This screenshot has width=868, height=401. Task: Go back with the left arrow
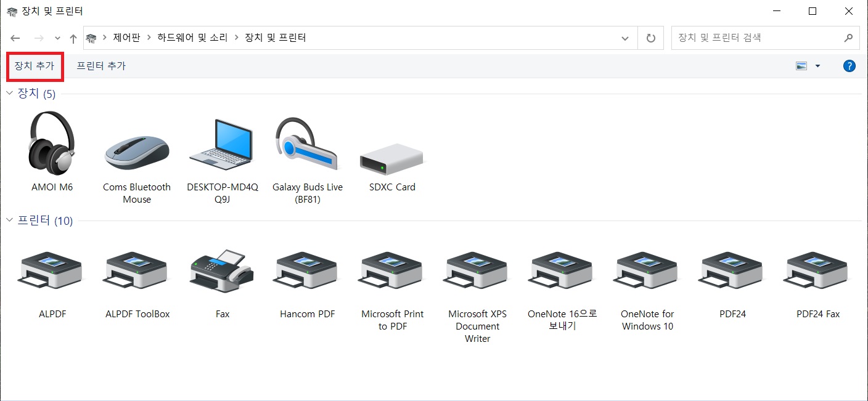(x=15, y=38)
